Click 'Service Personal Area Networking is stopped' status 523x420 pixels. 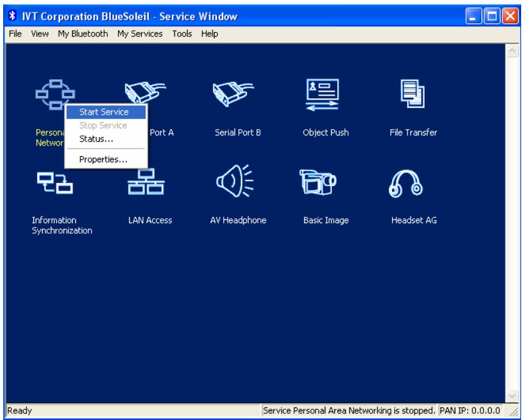[349, 411]
